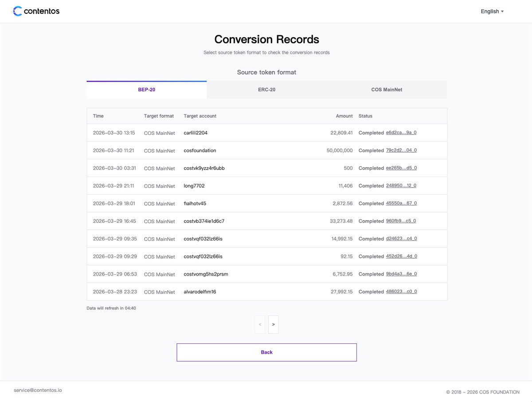Click the service@contentos.io email link
Viewport: 532px width, 402px height.
pyautogui.click(x=38, y=390)
